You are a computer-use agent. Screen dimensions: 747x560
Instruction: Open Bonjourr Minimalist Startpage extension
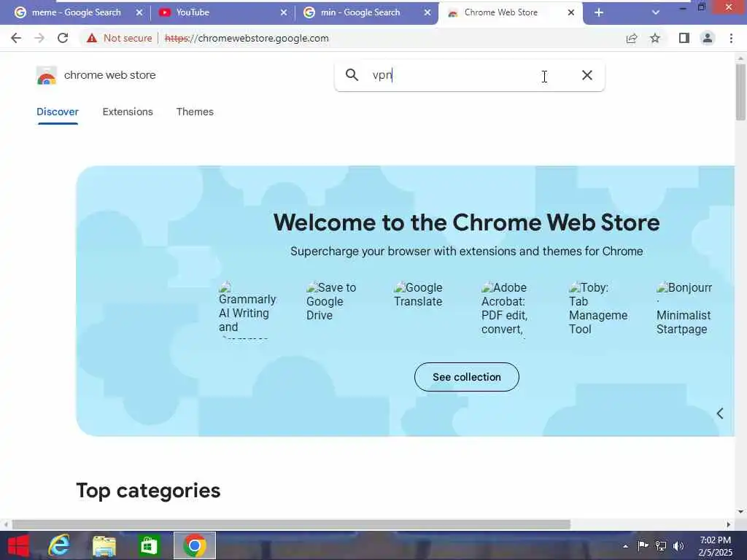[x=684, y=308]
